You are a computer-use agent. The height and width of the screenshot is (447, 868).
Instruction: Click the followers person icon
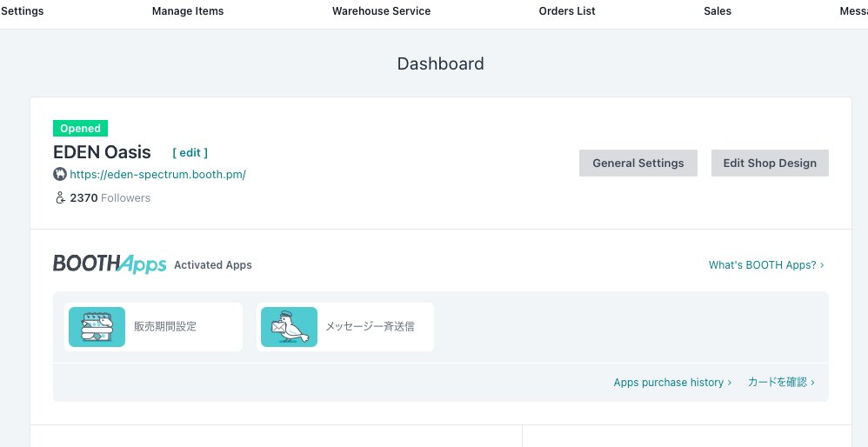point(60,198)
